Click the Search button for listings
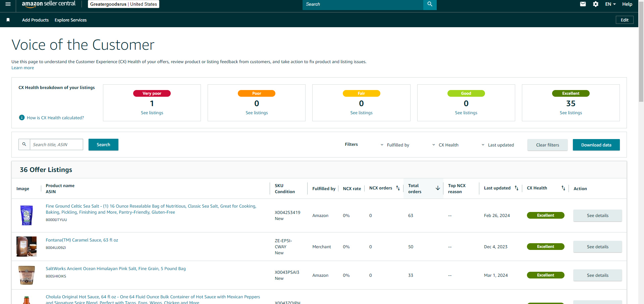This screenshot has width=644, height=304. click(x=103, y=144)
